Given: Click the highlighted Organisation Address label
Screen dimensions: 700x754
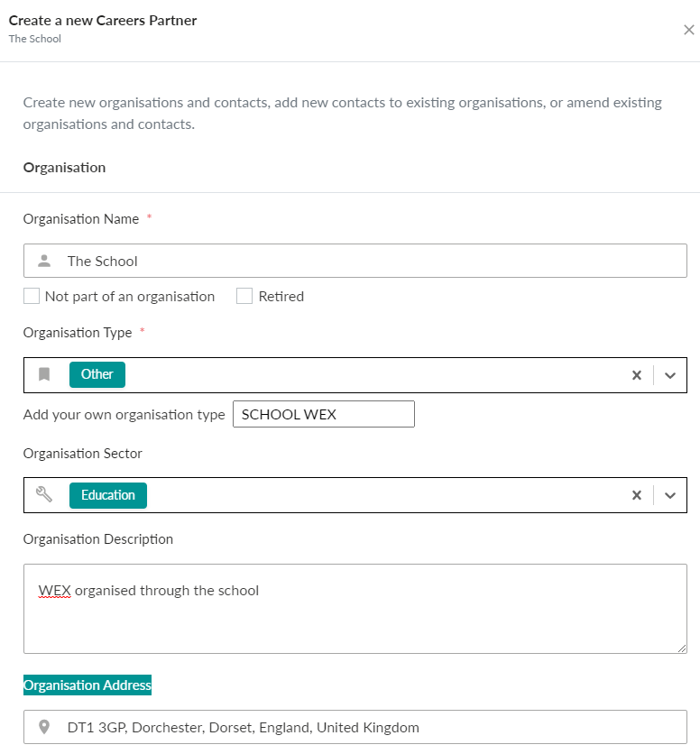Looking at the screenshot, I should pyautogui.click(x=87, y=685).
